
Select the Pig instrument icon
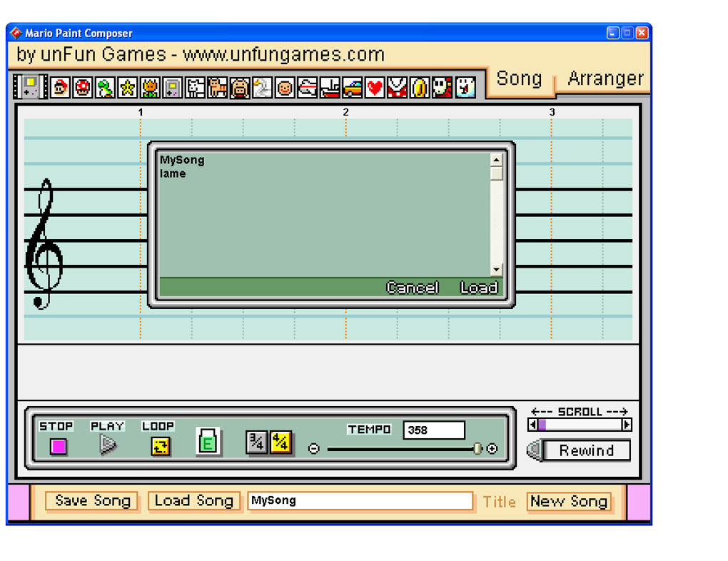pyautogui.click(x=240, y=87)
